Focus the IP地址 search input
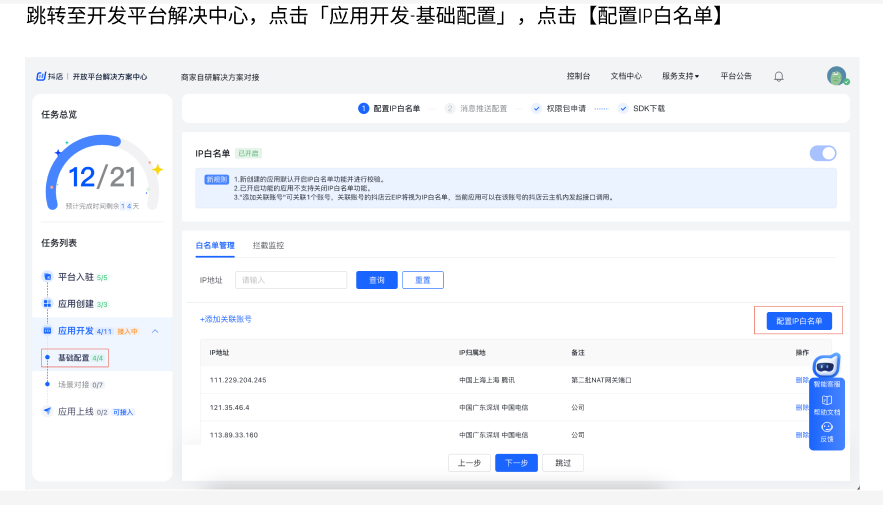Image resolution: width=883 pixels, height=505 pixels. click(x=291, y=280)
